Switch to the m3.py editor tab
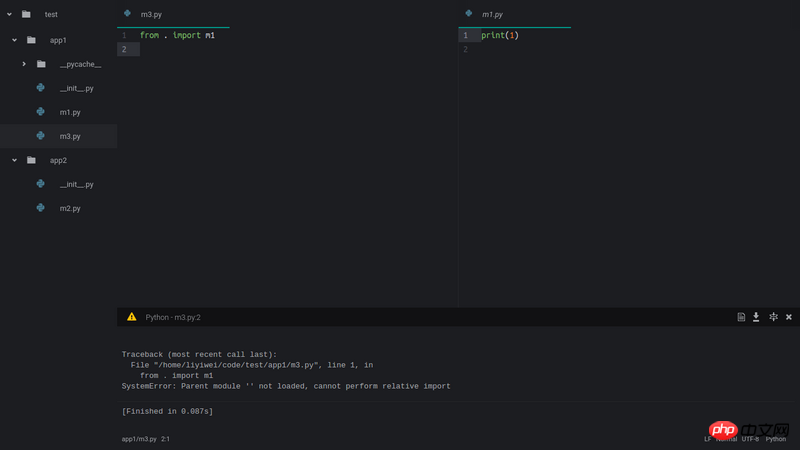The width and height of the screenshot is (800, 450). [152, 15]
